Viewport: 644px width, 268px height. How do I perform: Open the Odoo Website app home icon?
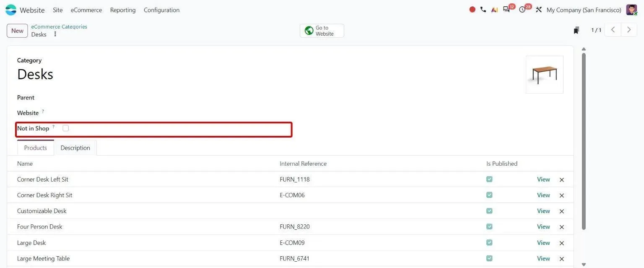11,10
